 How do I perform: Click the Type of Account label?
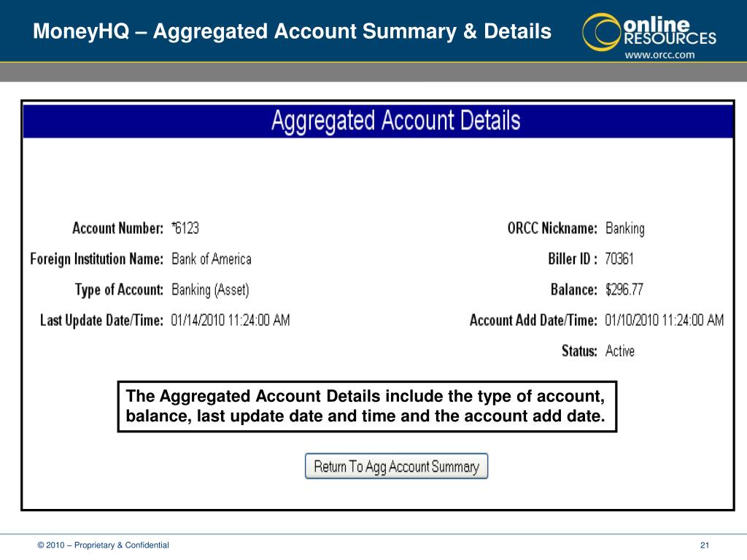(x=119, y=289)
